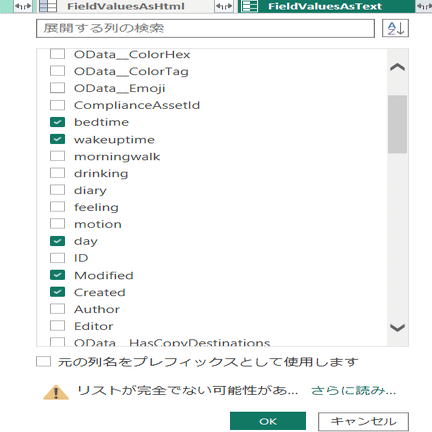Image resolution: width=432 pixels, height=432 pixels.
Task: Click the column list scrollbar thumb
Action: 397,124
